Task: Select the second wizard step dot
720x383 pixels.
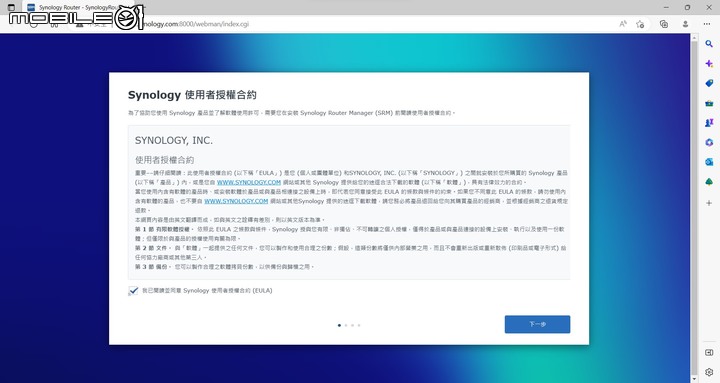Action: coord(346,325)
